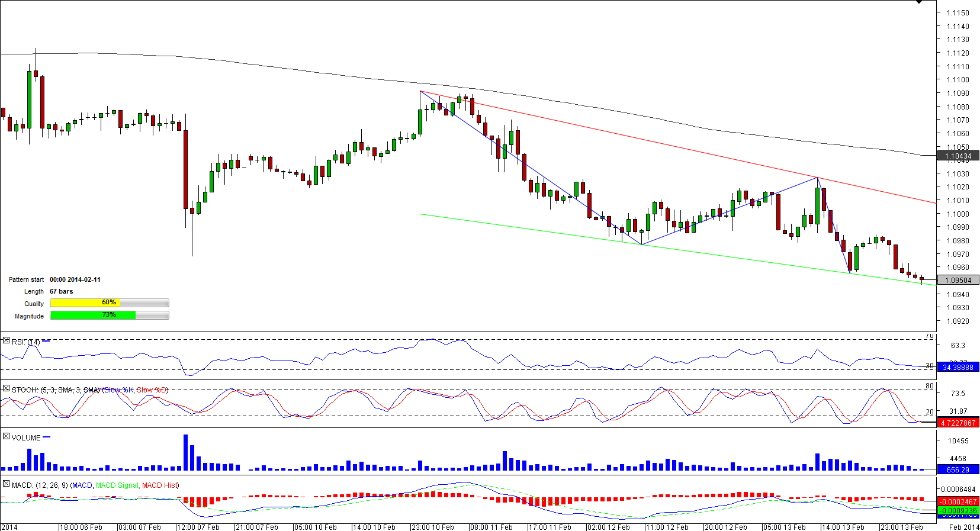Click the RSI axis value 63.3
The width and height of the screenshot is (980, 531).
point(958,346)
